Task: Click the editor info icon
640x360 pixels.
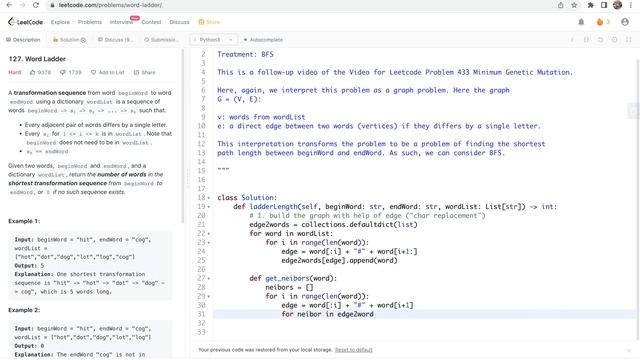Action: pos(572,40)
